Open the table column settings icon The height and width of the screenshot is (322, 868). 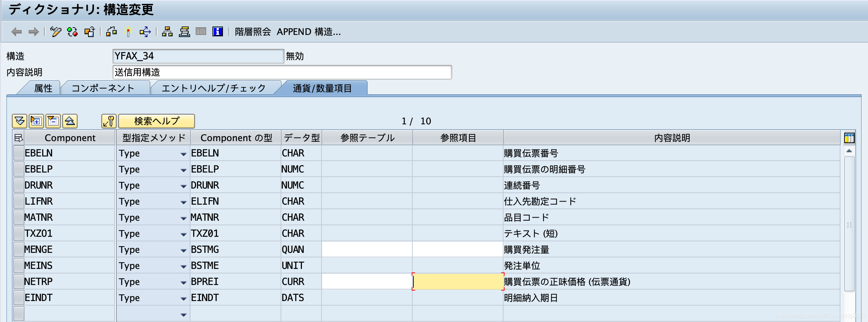point(849,138)
